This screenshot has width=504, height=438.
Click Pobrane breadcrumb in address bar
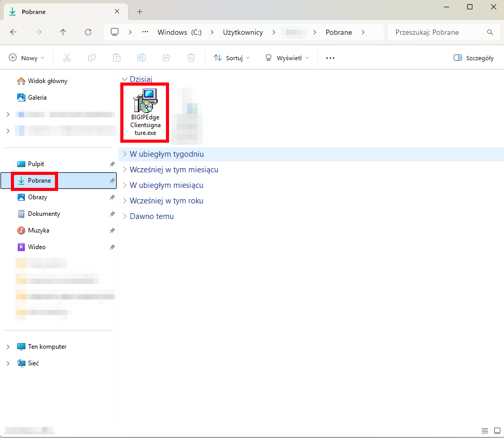click(x=339, y=32)
